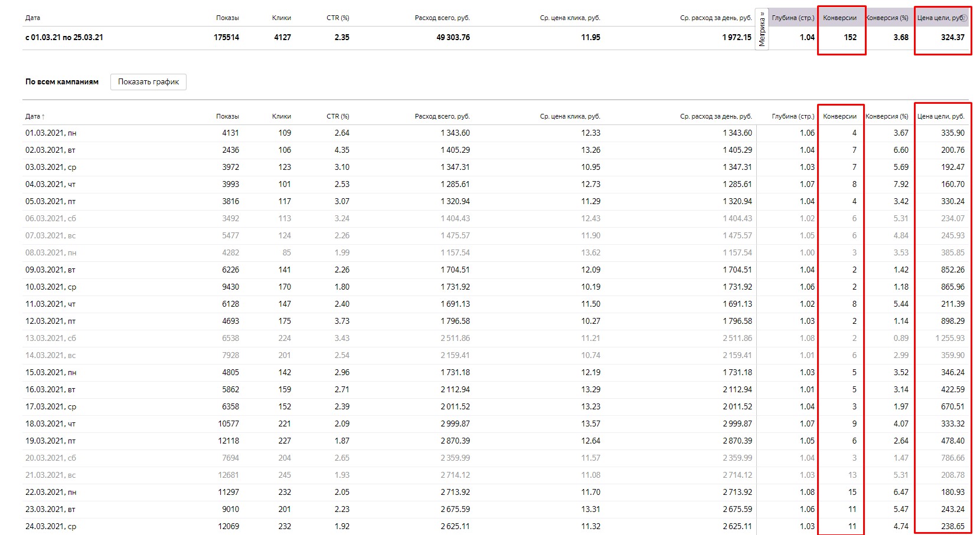Click the Показать график button
Viewport: 980px width, 535px height.
click(x=148, y=82)
